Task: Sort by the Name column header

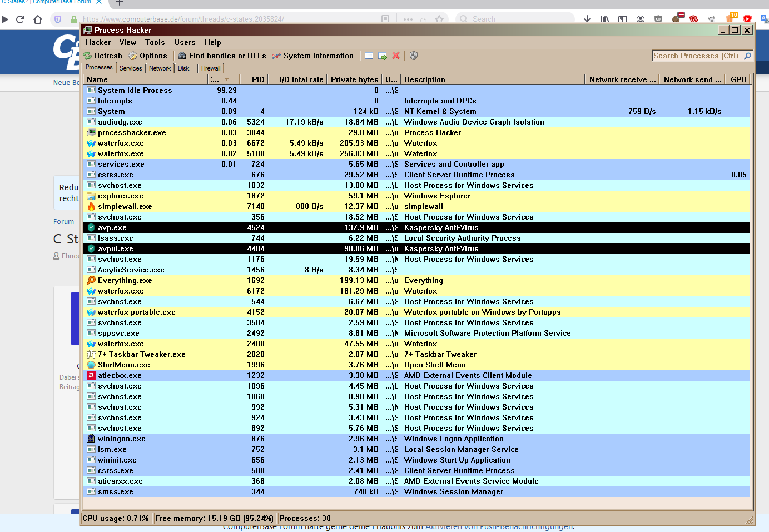Action: tap(146, 79)
